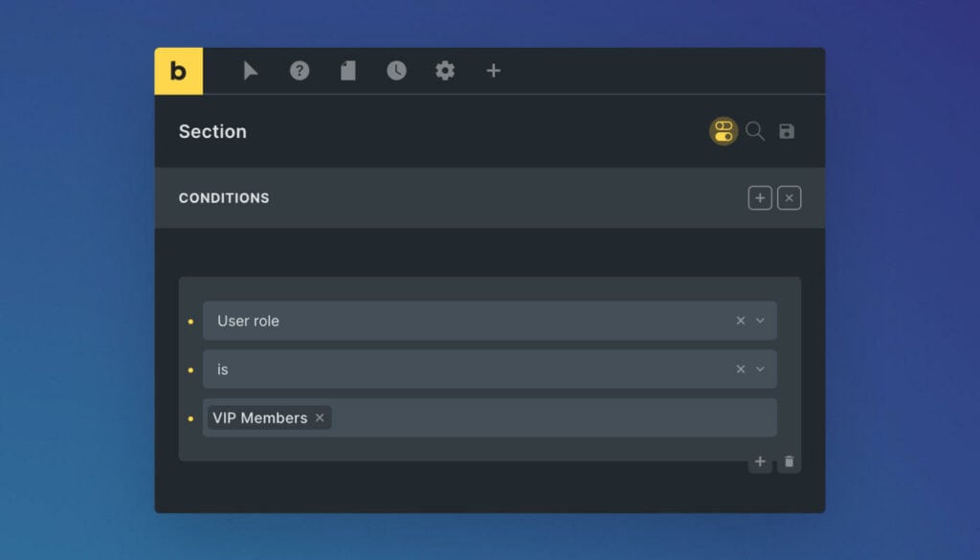980x560 pixels.
Task: Select the cursor pointer tool in the toolbar
Action: click(x=251, y=70)
